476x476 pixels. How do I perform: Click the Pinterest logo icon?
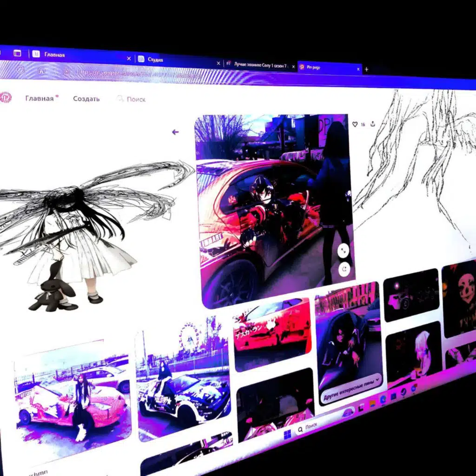click(5, 98)
